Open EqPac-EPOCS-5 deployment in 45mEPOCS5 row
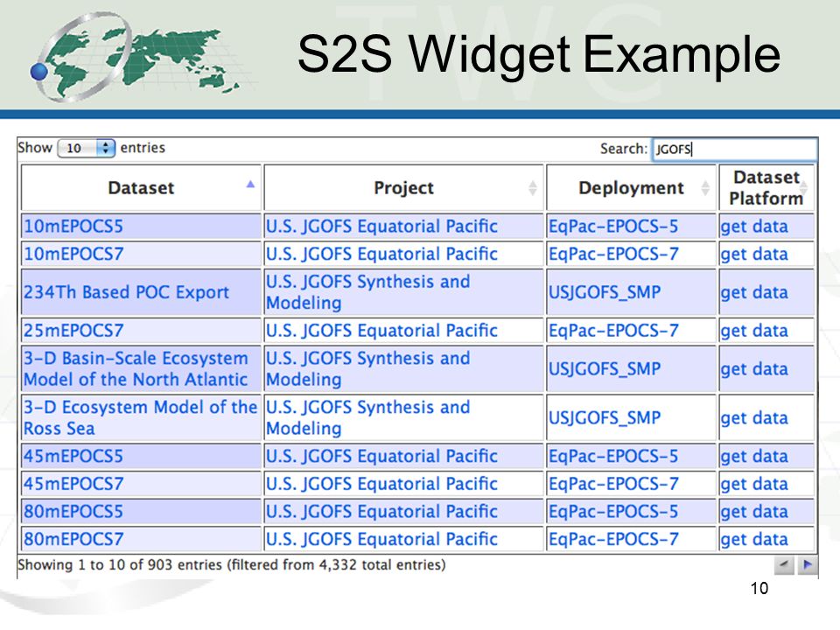 point(613,456)
